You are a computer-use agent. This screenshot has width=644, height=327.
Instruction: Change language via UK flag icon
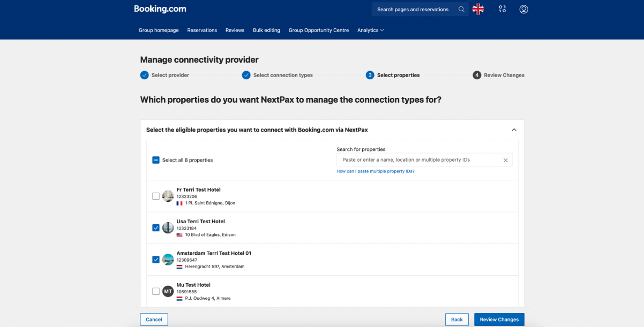[x=478, y=9]
